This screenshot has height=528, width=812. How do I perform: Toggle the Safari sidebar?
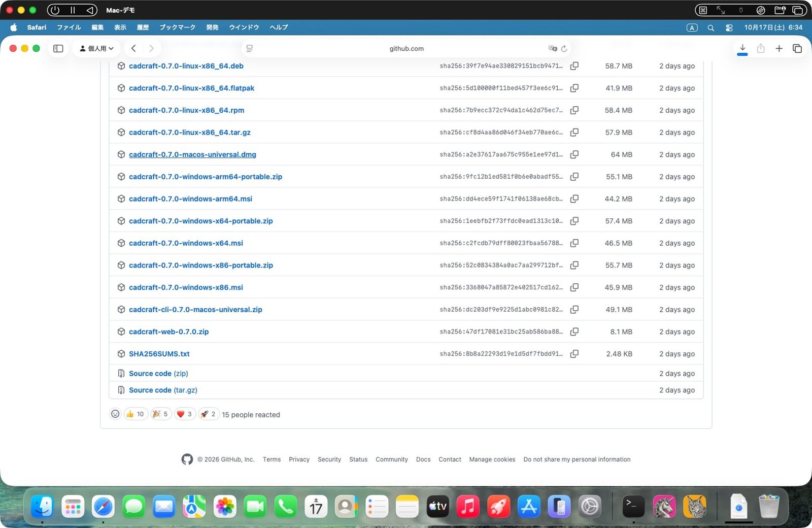click(x=58, y=48)
